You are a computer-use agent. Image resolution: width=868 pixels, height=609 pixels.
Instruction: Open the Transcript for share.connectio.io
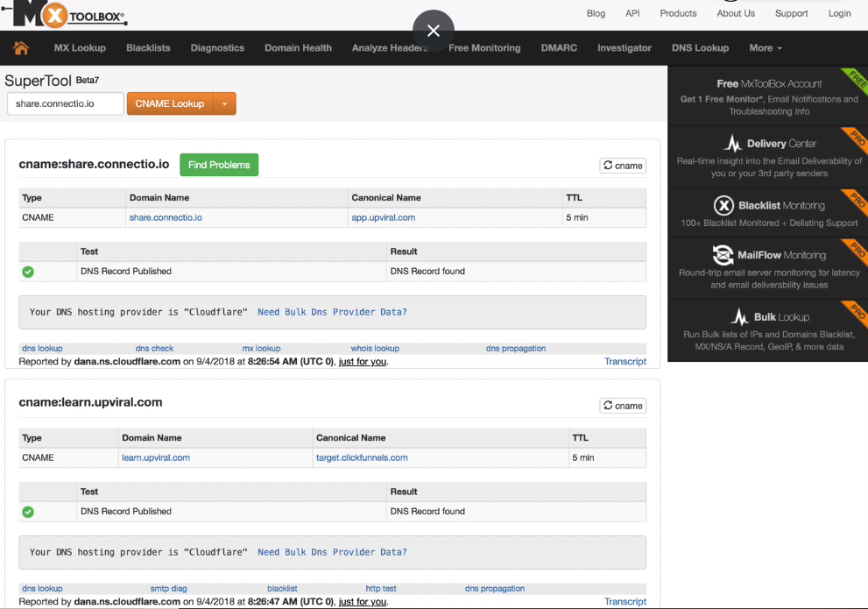625,362
